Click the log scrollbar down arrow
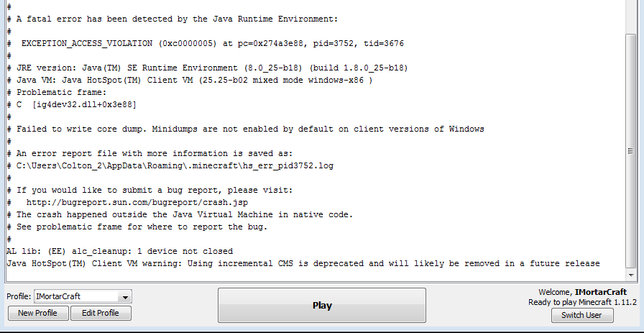 (631, 275)
